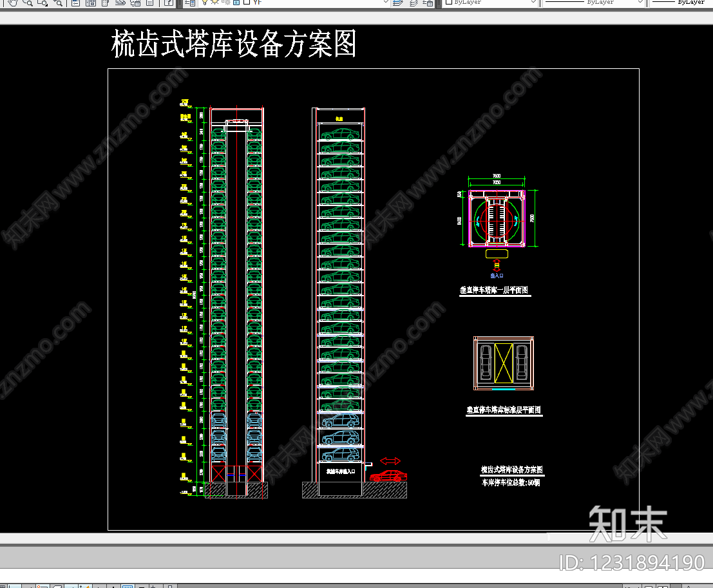The width and height of the screenshot is (713, 588).
Task: Open the Help question mark icon
Action: point(168,3)
